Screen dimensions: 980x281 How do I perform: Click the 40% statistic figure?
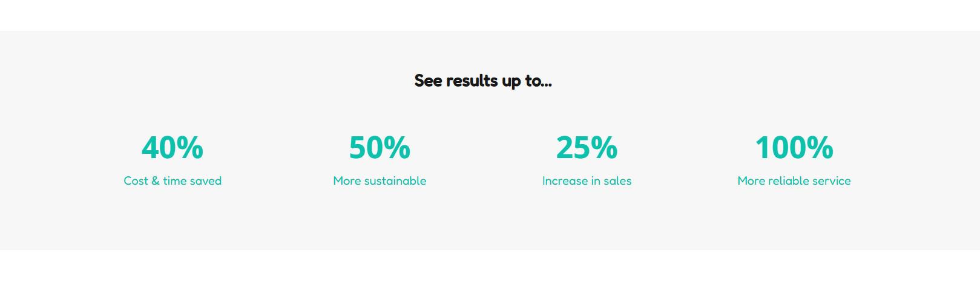pyautogui.click(x=173, y=148)
